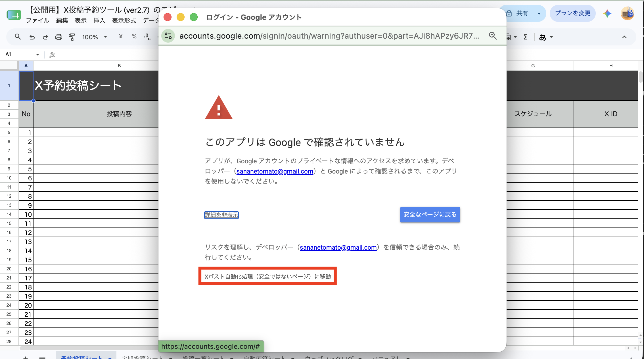This screenshot has width=644, height=359.
Task: Click the sananetomato@gmail.com link in the risk paragraph
Action: click(338, 247)
